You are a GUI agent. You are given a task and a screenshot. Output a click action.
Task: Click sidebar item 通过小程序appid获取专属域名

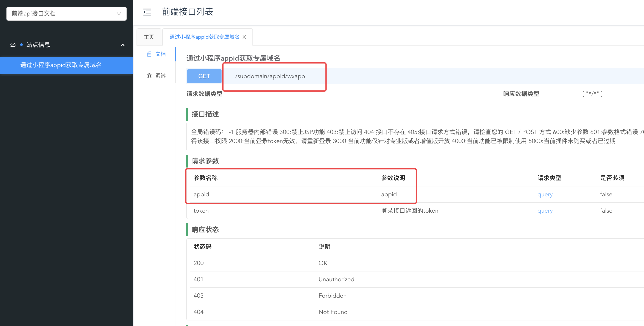(x=61, y=65)
